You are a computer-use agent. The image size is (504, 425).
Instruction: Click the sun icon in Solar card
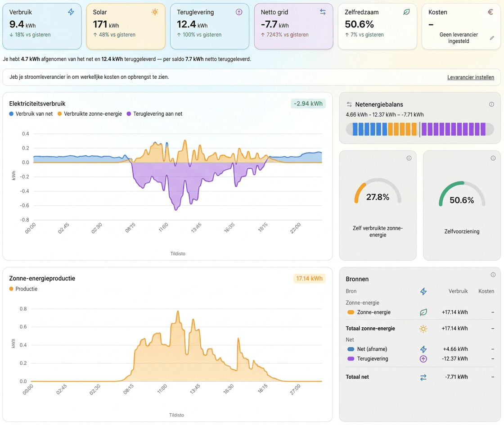(155, 12)
